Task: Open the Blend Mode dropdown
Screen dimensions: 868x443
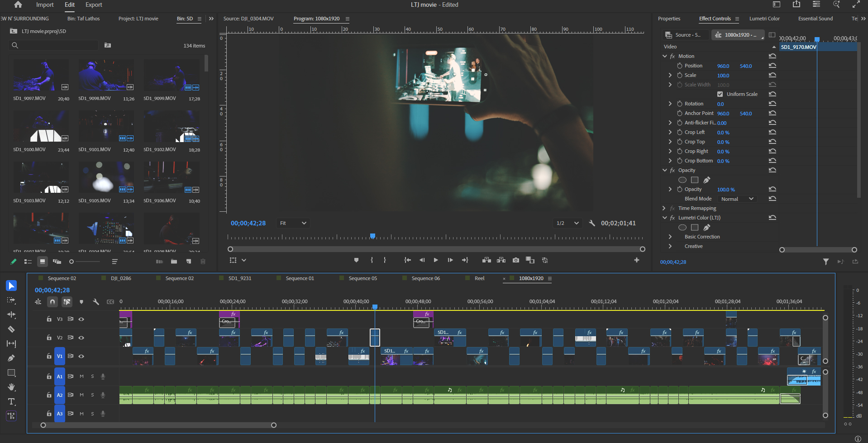Action: pos(737,199)
